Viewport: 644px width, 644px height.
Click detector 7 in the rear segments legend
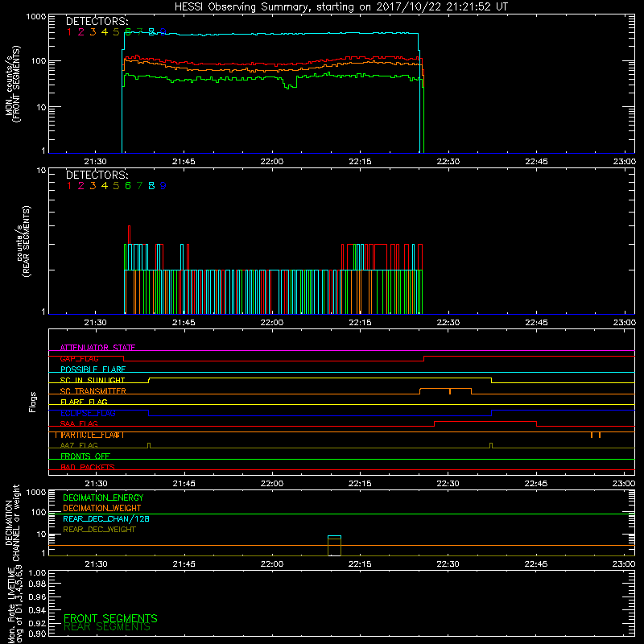pyautogui.click(x=139, y=186)
